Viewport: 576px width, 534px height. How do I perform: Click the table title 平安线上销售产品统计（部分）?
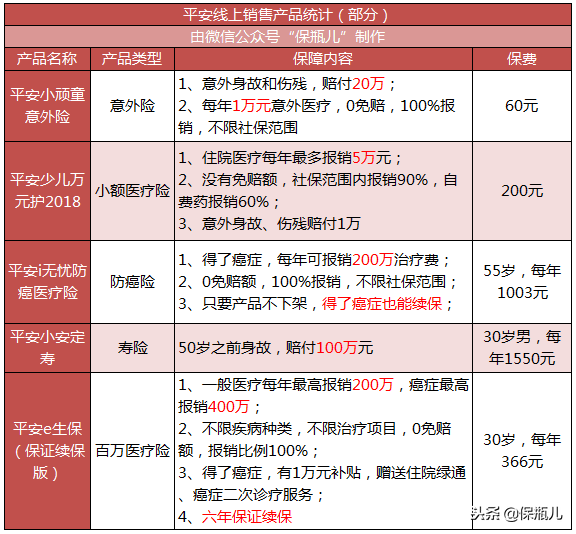(x=285, y=15)
